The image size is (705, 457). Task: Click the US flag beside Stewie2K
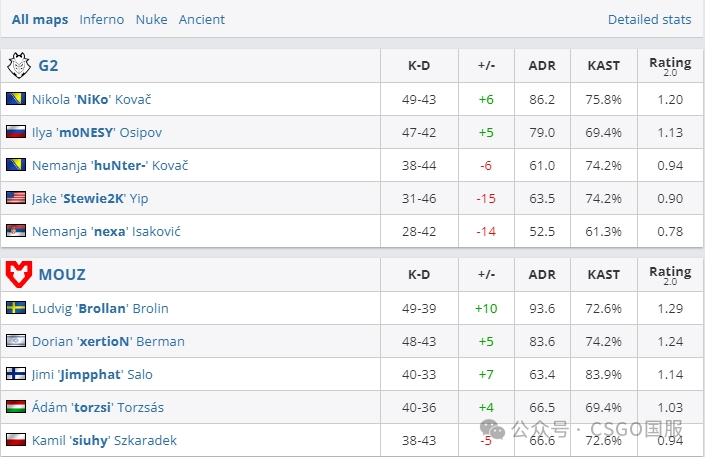tap(16, 198)
